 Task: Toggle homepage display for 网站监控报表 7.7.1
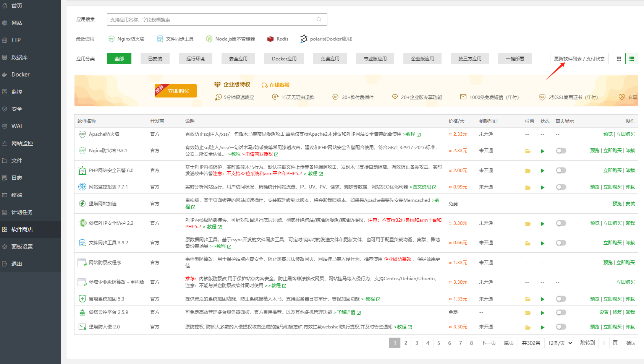561,187
